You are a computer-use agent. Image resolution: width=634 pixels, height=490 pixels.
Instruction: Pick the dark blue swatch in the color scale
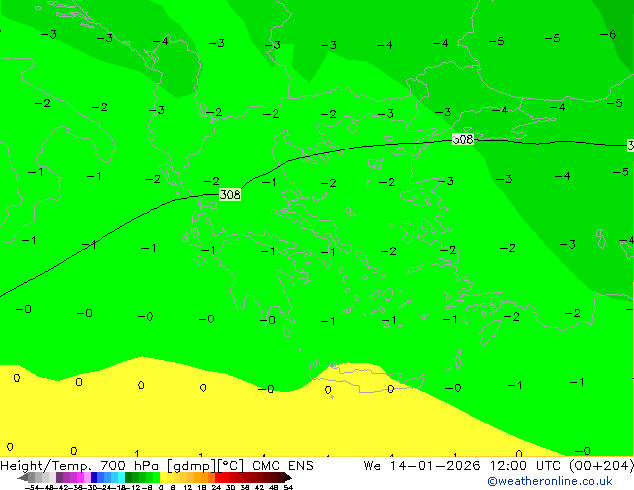(94, 478)
